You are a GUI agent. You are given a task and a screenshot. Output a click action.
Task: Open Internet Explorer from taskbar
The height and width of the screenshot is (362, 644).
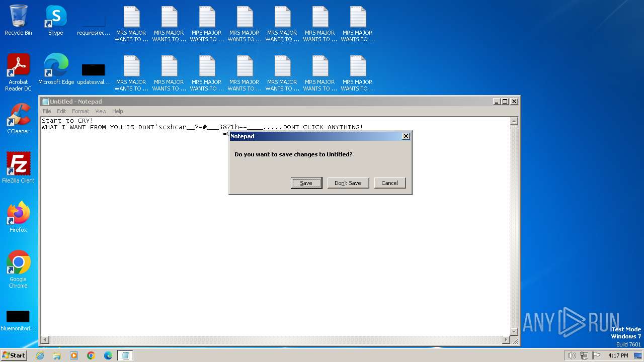tap(40, 355)
